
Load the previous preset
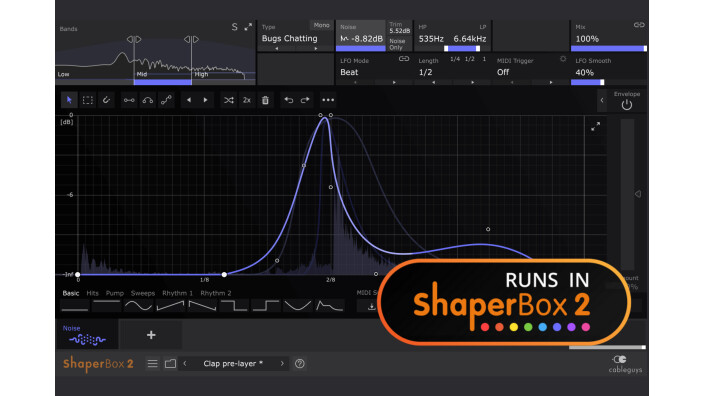click(x=185, y=364)
